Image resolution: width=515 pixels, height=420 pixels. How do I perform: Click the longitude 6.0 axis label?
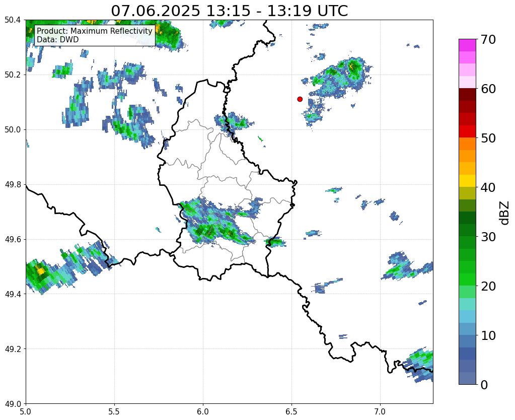(x=203, y=411)
